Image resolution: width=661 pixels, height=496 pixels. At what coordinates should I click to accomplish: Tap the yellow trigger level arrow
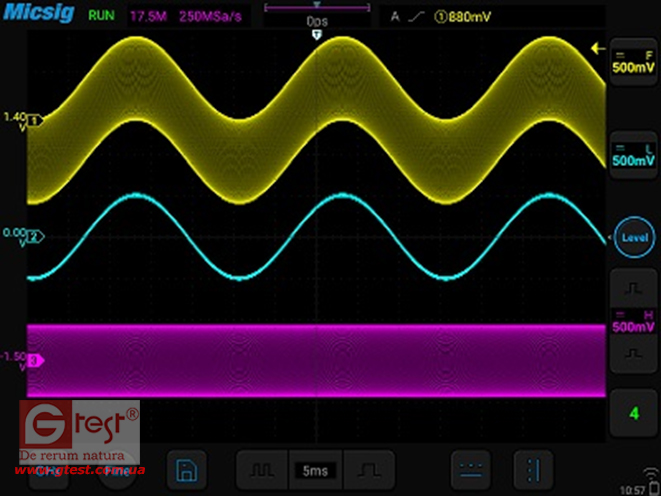click(598, 47)
